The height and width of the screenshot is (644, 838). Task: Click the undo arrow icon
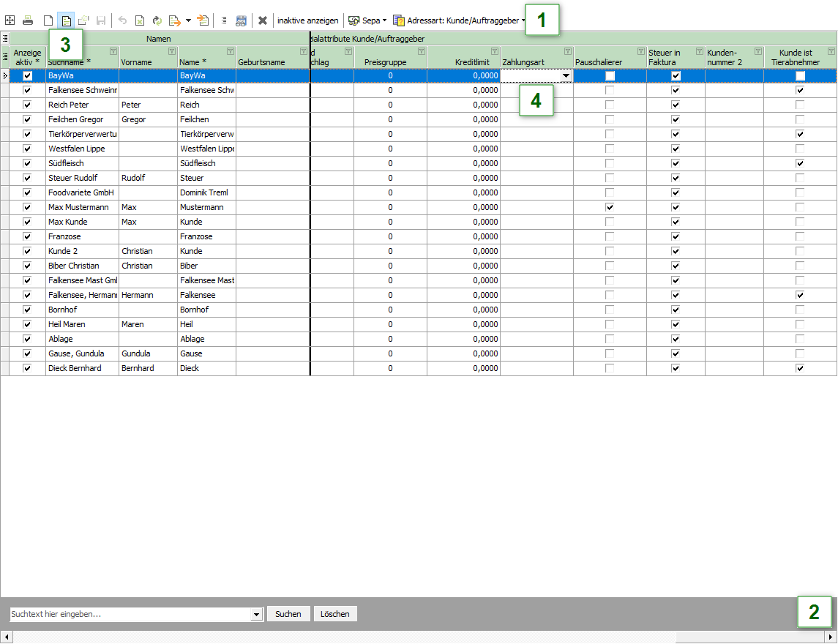[x=122, y=20]
